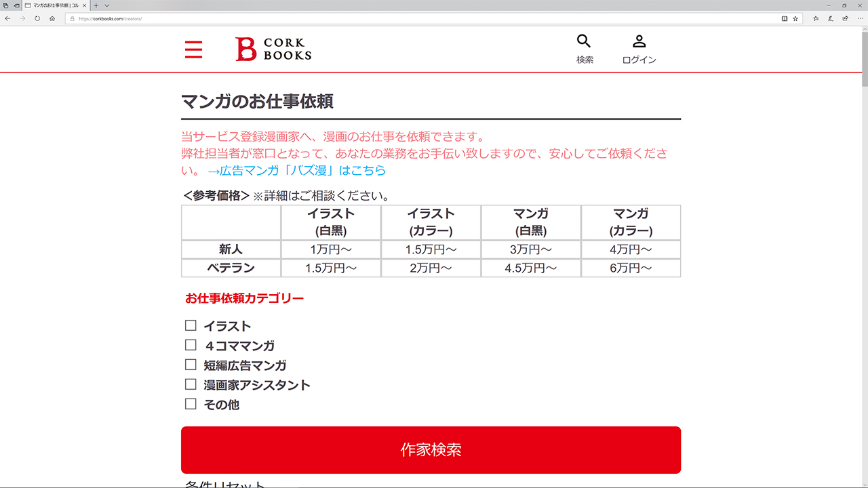Screen dimensions: 868x488
Task: Restore down the browser window
Action: point(844,5)
